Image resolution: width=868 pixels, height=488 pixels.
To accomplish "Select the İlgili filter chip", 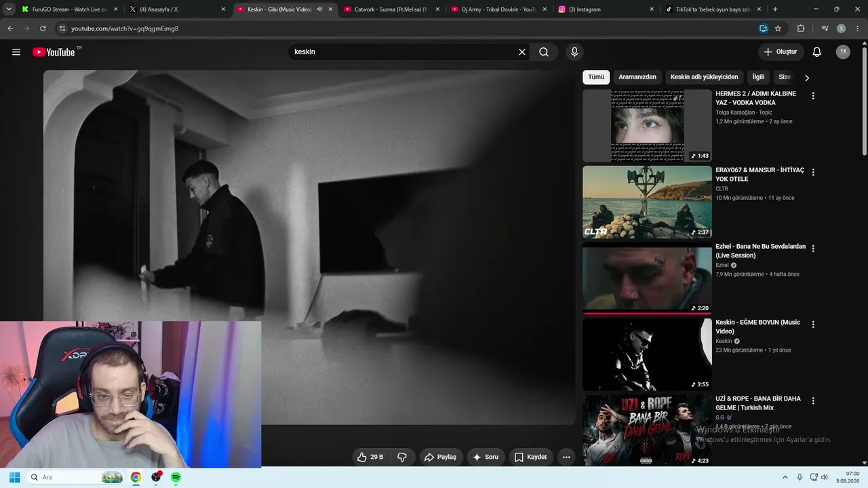I will pyautogui.click(x=758, y=77).
